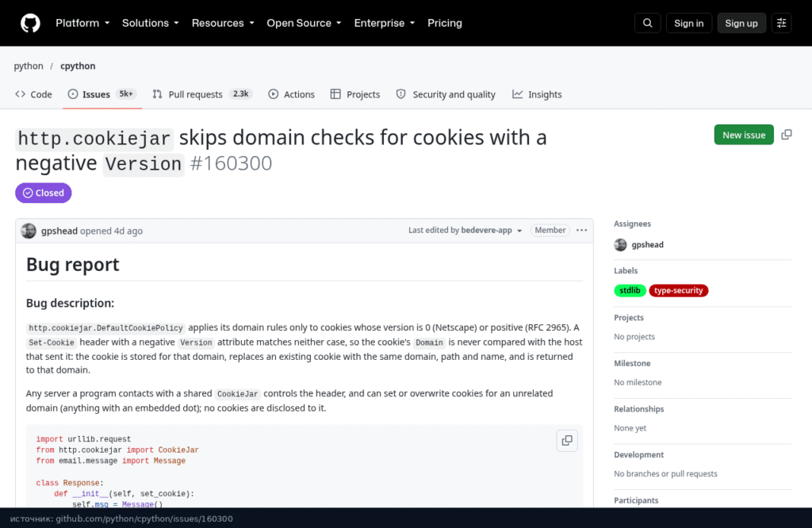Click the Milestone sidebar heading

[x=632, y=363]
